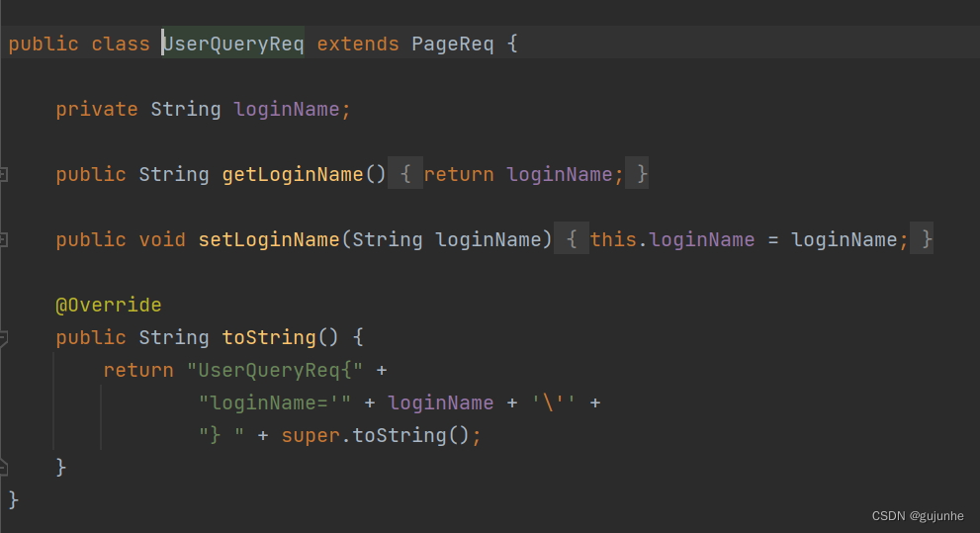This screenshot has height=533, width=980.
Task: Click toString method name in its declaration
Action: tap(269, 337)
